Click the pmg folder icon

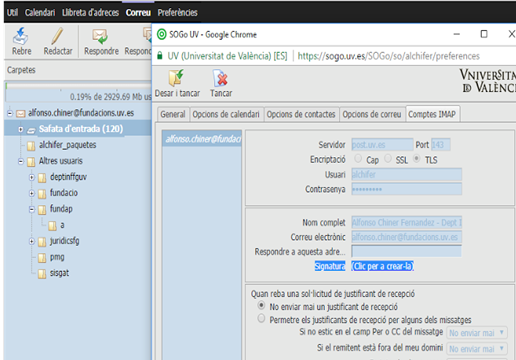(42, 258)
